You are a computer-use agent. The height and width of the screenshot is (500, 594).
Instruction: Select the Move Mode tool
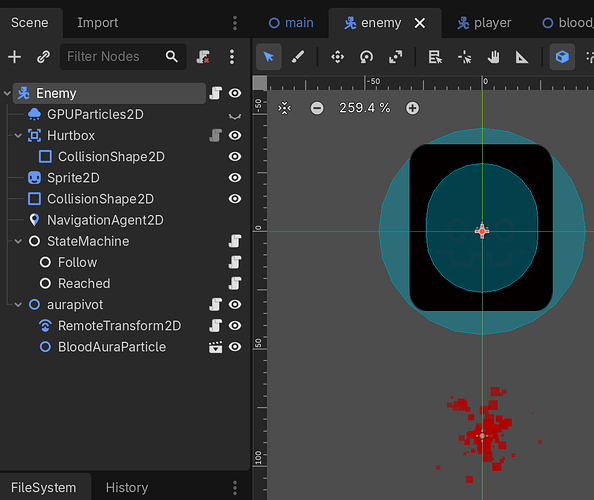click(x=337, y=57)
